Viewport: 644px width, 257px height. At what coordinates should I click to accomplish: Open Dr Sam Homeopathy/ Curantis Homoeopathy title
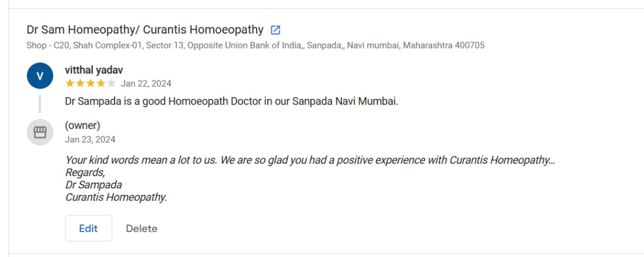(x=145, y=30)
